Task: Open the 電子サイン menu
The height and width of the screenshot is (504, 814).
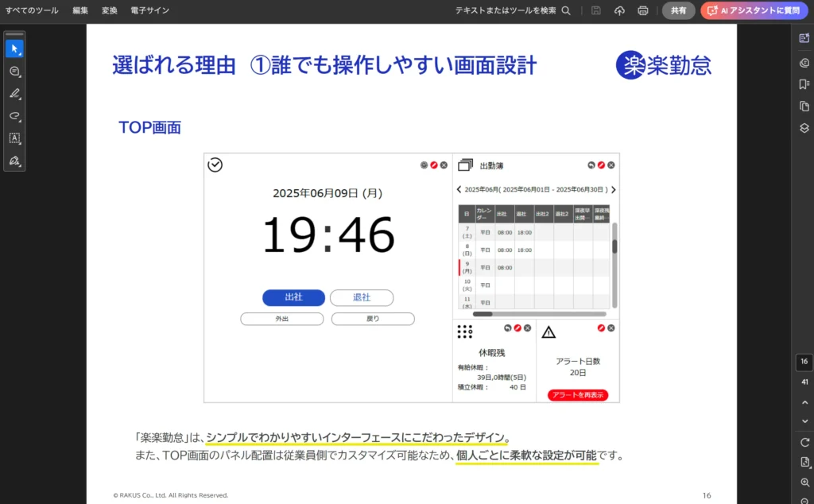Action: point(149,10)
